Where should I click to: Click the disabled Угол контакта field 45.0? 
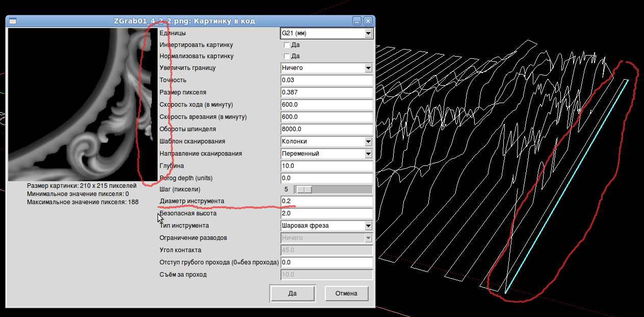pos(326,250)
